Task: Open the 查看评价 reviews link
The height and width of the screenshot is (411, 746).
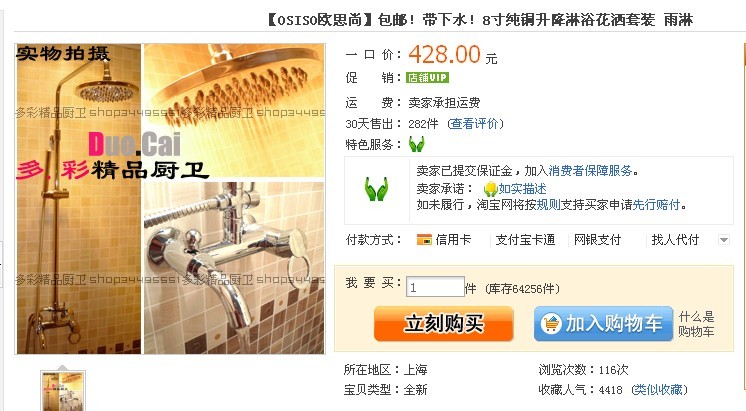Action: pyautogui.click(x=475, y=124)
